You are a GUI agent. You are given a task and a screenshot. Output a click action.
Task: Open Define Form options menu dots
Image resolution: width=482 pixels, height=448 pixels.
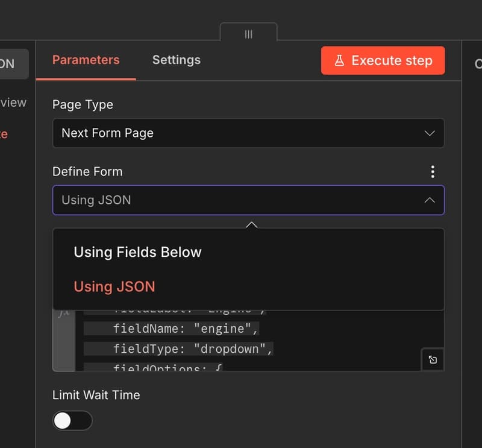pyautogui.click(x=433, y=172)
